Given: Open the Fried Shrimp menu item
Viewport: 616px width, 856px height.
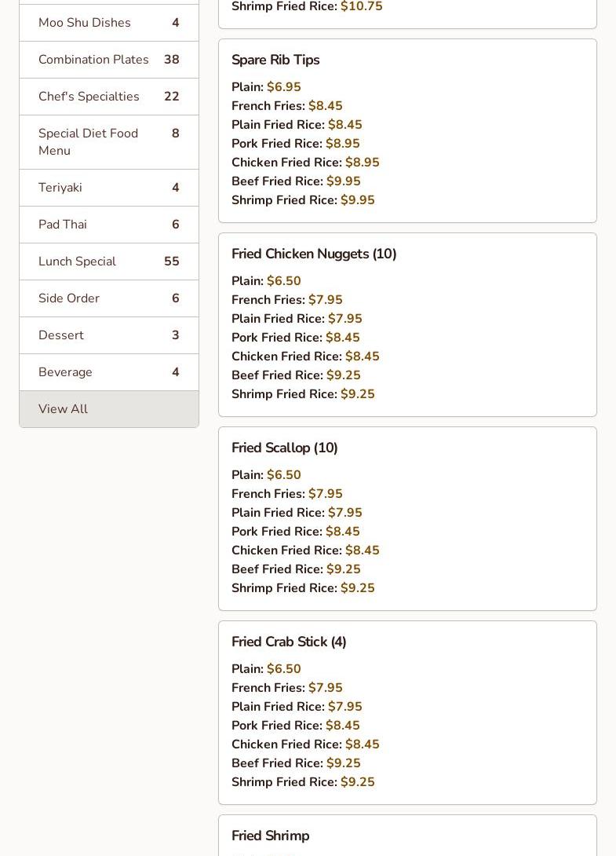Looking at the screenshot, I should [271, 836].
